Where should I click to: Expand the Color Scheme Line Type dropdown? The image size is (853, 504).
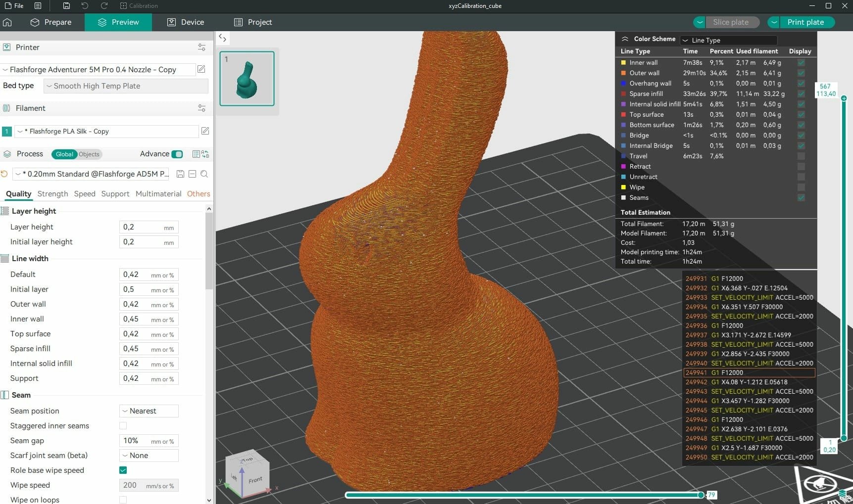pyautogui.click(x=728, y=40)
